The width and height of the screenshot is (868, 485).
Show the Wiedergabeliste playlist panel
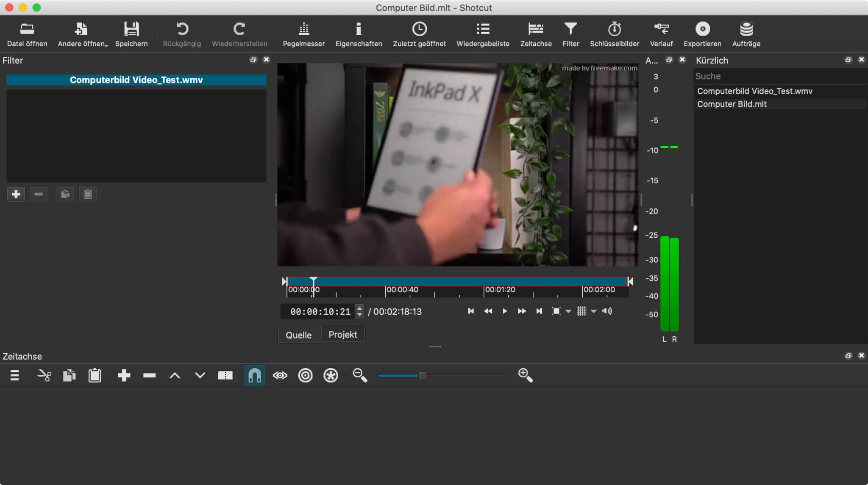482,34
